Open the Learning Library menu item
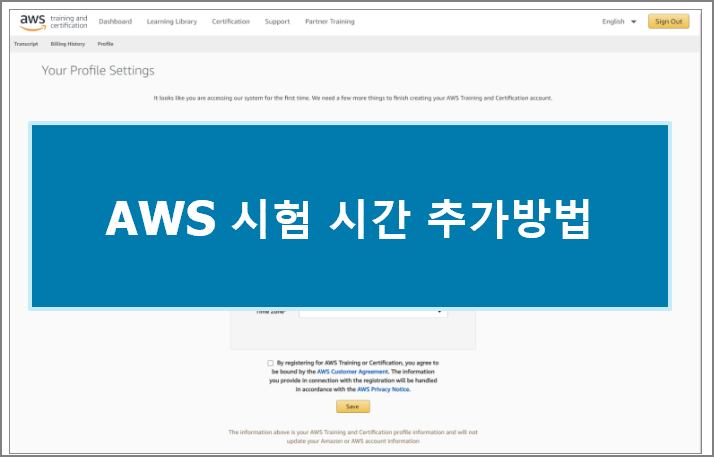 [x=172, y=21]
